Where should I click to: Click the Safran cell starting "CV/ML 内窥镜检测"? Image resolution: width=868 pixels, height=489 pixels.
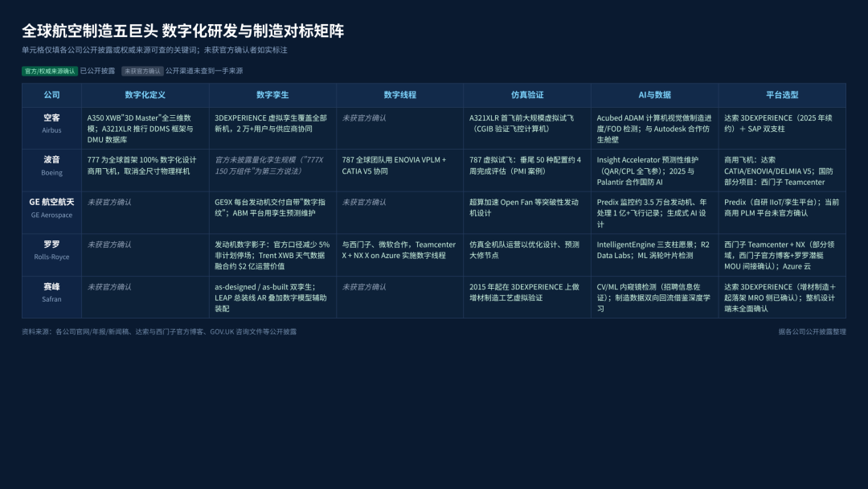coord(654,297)
